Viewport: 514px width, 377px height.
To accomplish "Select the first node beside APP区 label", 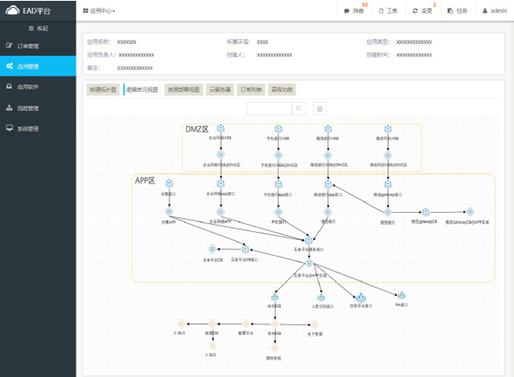I will (x=169, y=184).
